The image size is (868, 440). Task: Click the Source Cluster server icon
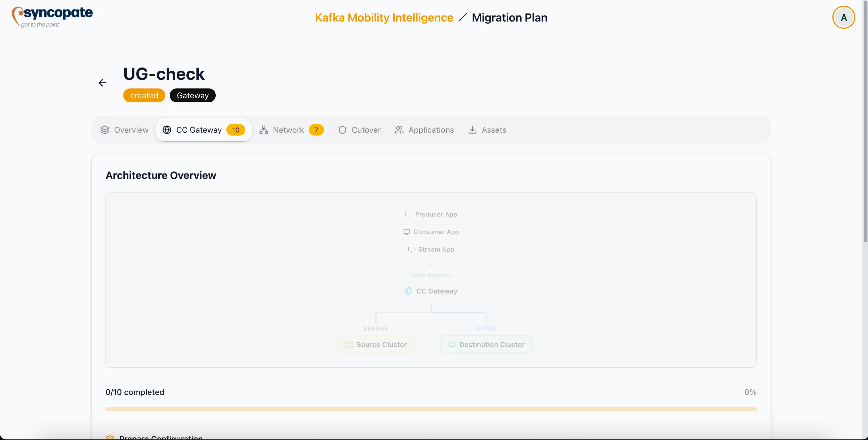click(x=349, y=344)
